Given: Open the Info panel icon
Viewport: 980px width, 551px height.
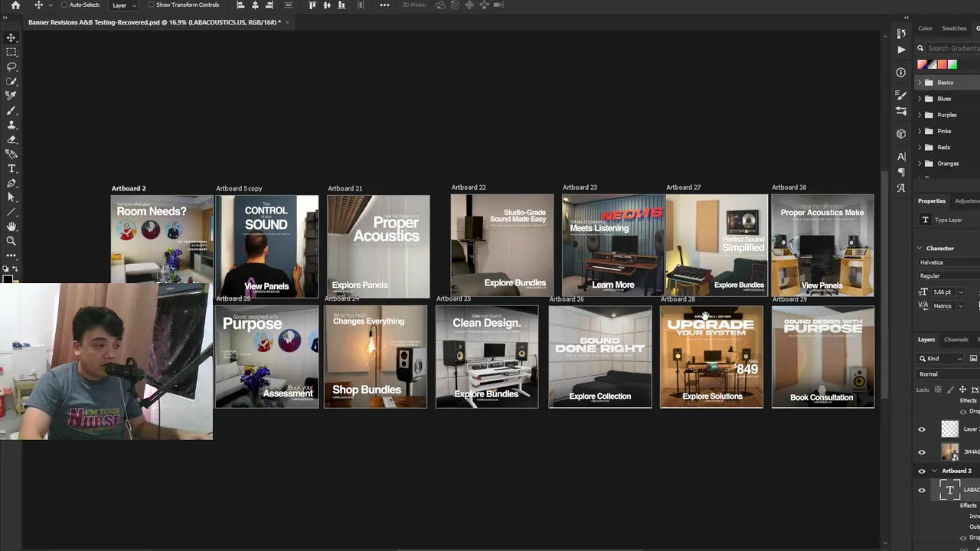Looking at the screenshot, I should [901, 73].
